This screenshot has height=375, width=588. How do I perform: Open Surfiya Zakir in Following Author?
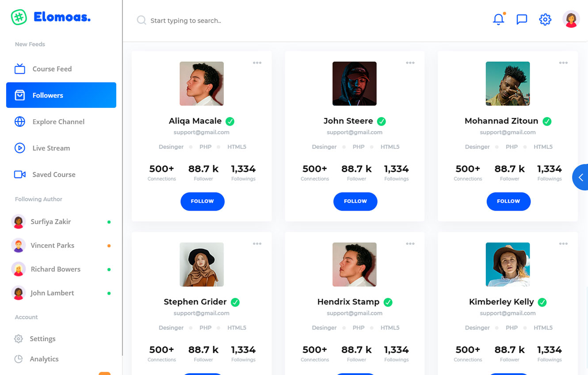(50, 222)
